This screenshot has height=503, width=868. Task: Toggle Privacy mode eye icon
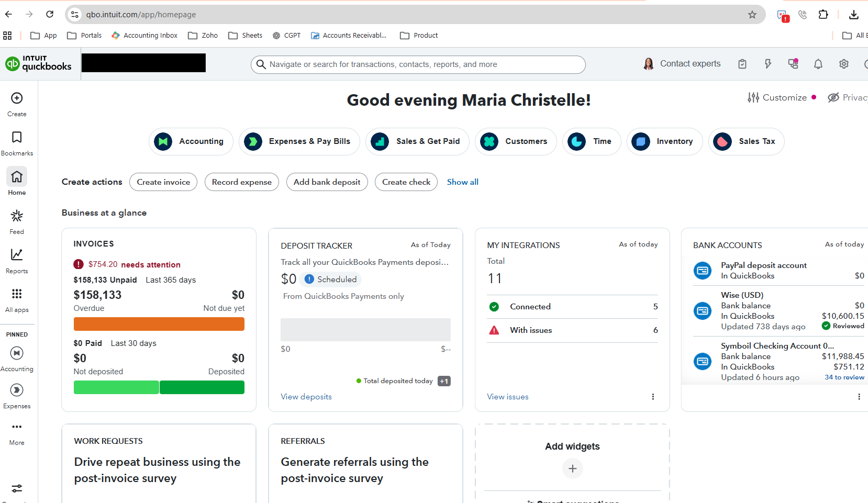tap(833, 97)
